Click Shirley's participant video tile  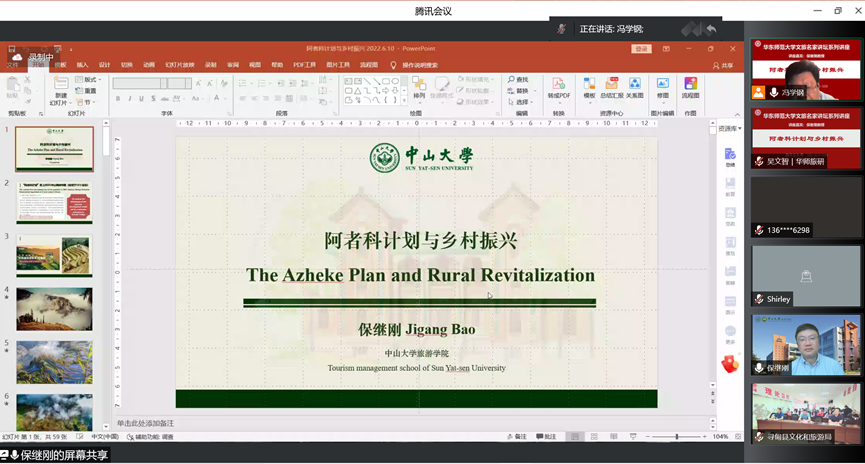point(805,275)
